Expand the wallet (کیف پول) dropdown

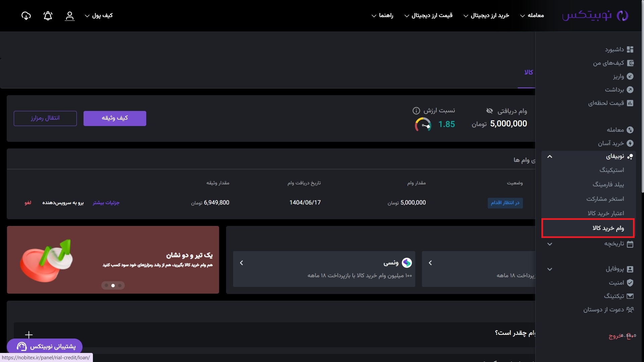pyautogui.click(x=99, y=15)
